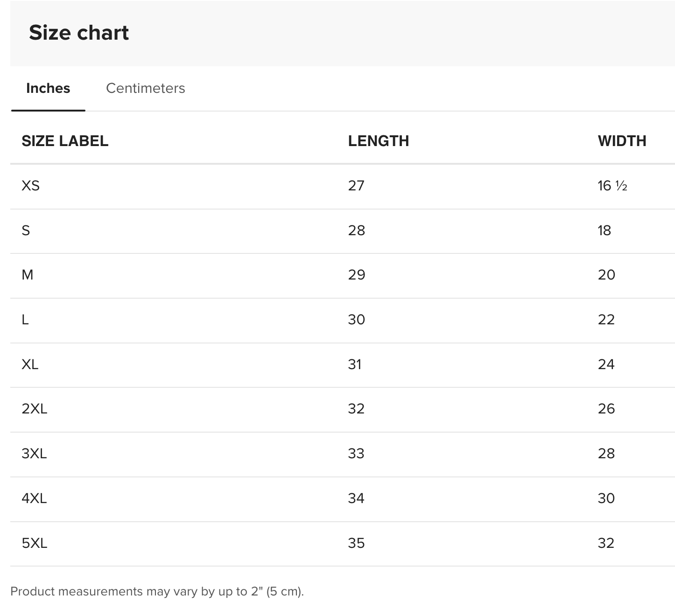
Task: Click the M row length value 29
Action: point(356,275)
